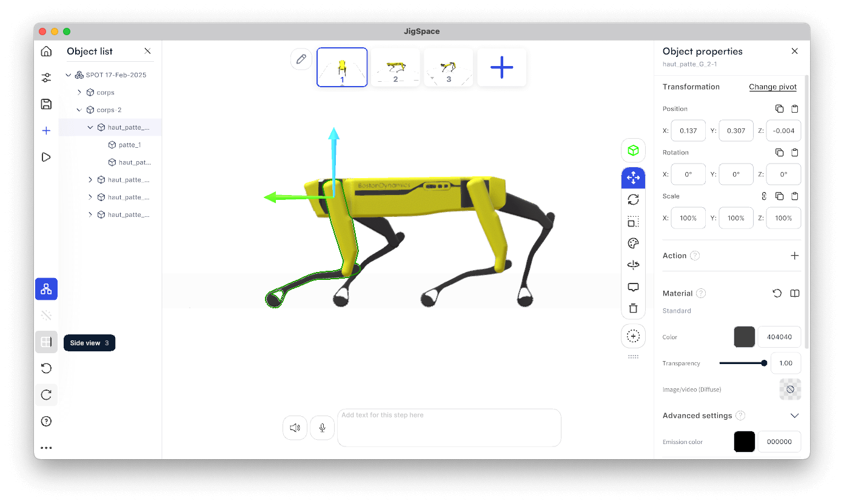
Task: Expand the corps tree node
Action: [79, 93]
